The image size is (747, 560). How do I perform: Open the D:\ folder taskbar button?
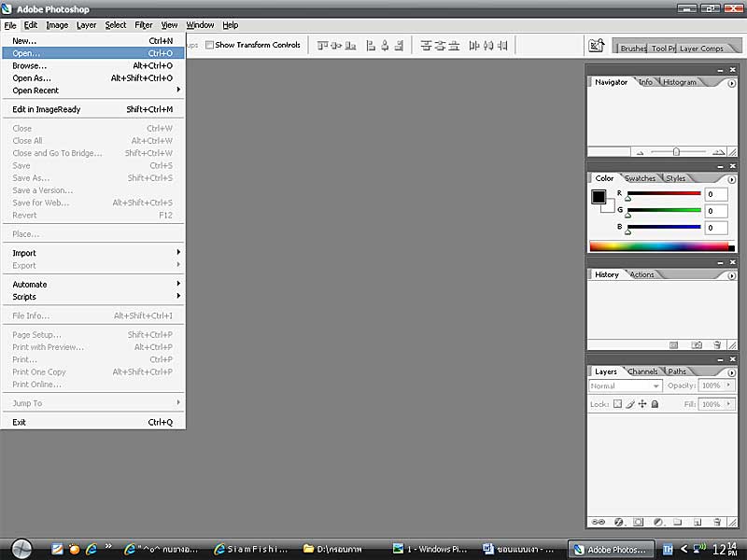pyautogui.click(x=333, y=549)
